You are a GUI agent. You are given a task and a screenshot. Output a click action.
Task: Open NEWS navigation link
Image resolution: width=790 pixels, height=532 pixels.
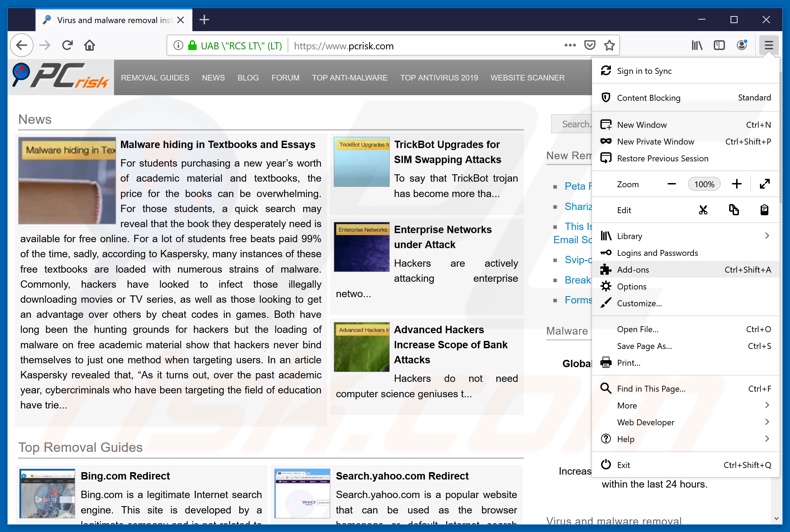(x=213, y=78)
